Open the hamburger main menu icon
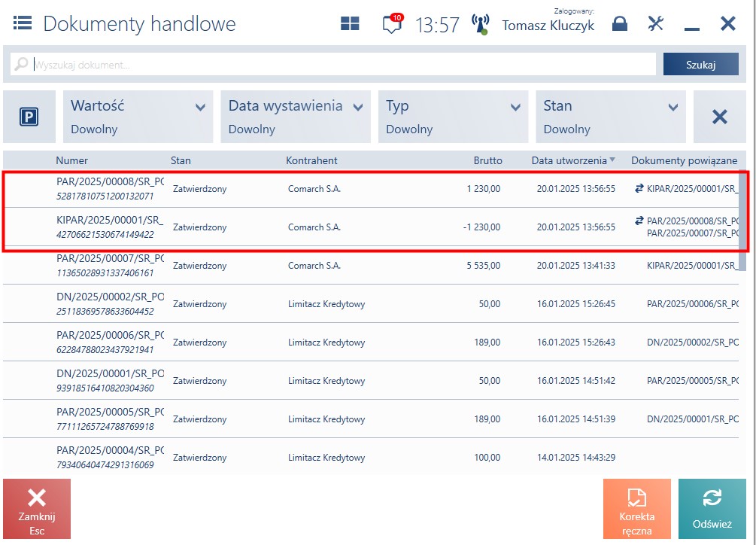Image resolution: width=756 pixels, height=545 pixels. point(22,23)
